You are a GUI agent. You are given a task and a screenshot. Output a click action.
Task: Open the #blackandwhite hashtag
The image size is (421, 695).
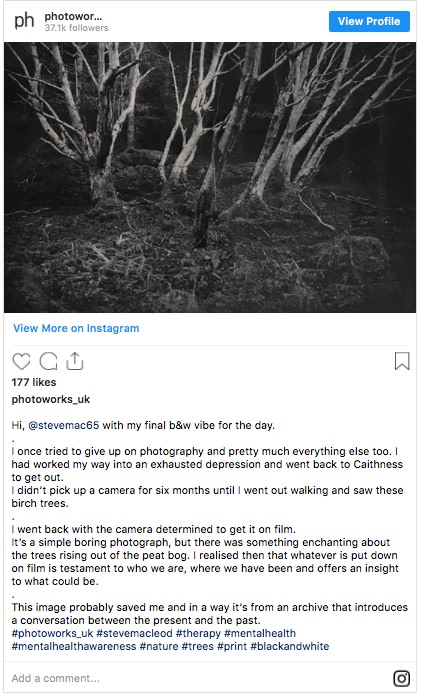[x=290, y=646]
